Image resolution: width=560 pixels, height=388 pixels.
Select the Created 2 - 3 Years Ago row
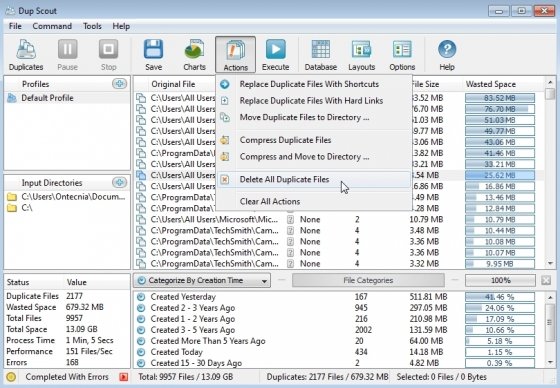(339, 308)
